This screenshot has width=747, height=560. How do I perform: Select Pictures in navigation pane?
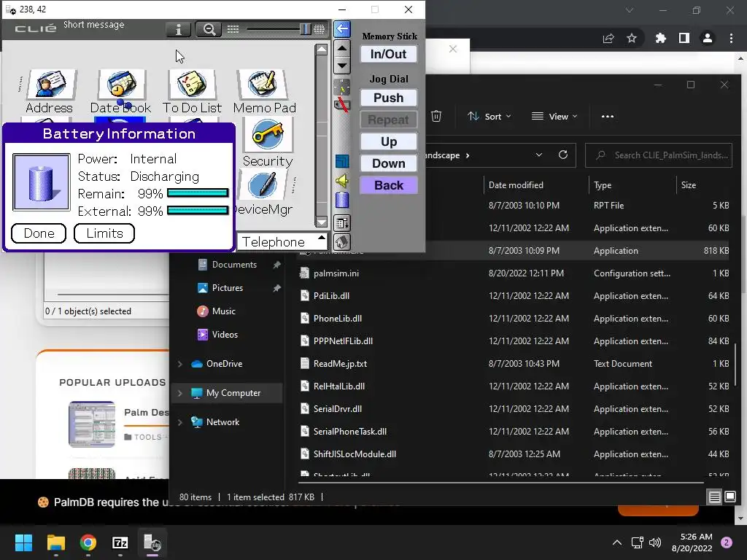pyautogui.click(x=227, y=287)
